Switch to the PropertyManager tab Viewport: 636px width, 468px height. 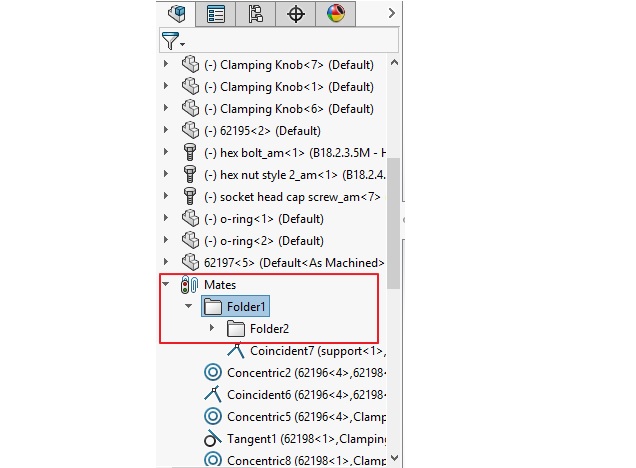[x=215, y=14]
